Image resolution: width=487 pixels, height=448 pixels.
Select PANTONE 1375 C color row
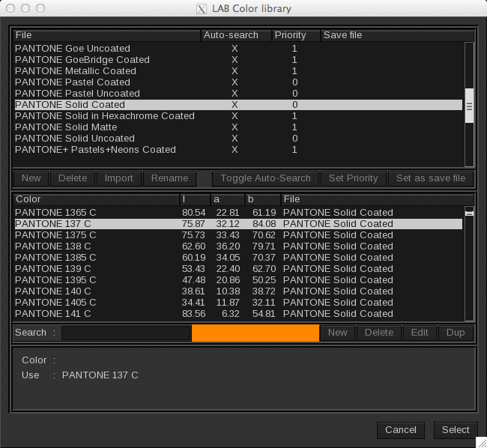55,235
